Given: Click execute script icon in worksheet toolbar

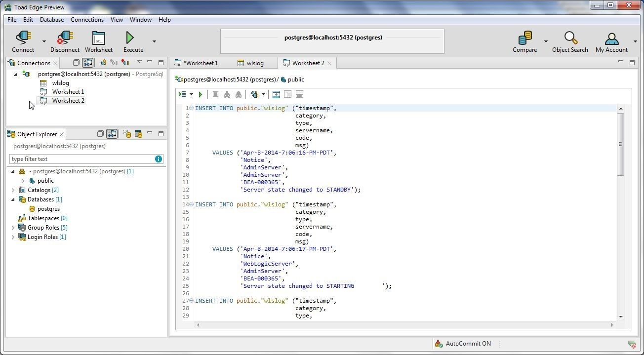Looking at the screenshot, I should click(182, 94).
